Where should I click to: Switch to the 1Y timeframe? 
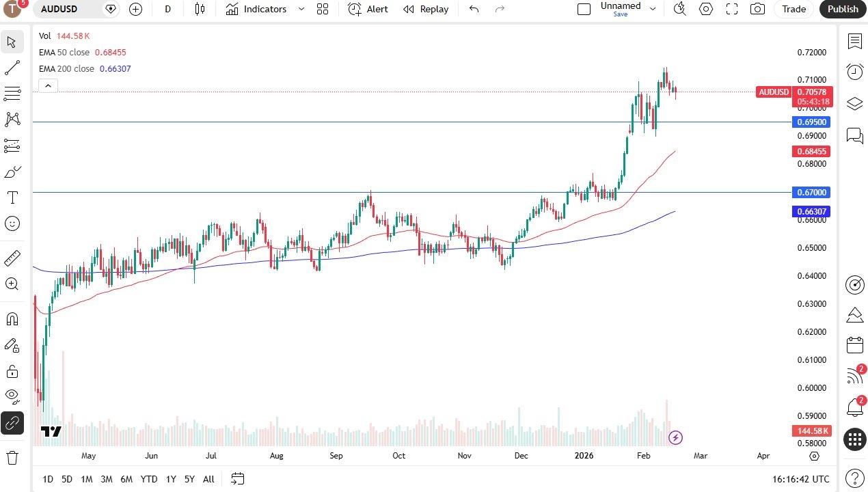coord(171,479)
